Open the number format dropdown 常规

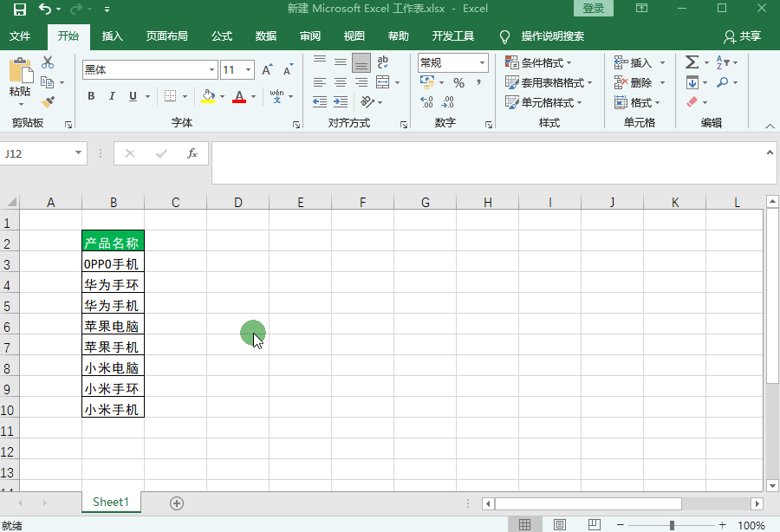click(482, 62)
